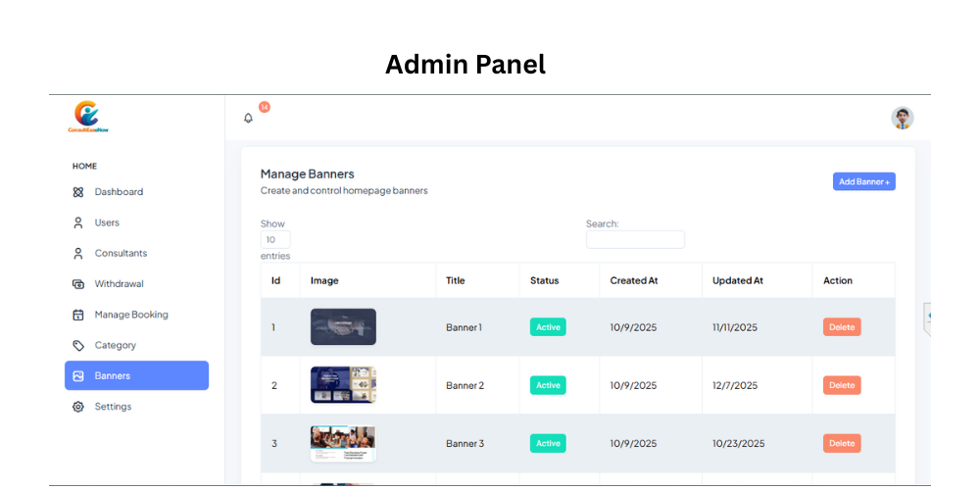Delete Banner 1
The width and height of the screenshot is (980, 490).
[x=842, y=327]
